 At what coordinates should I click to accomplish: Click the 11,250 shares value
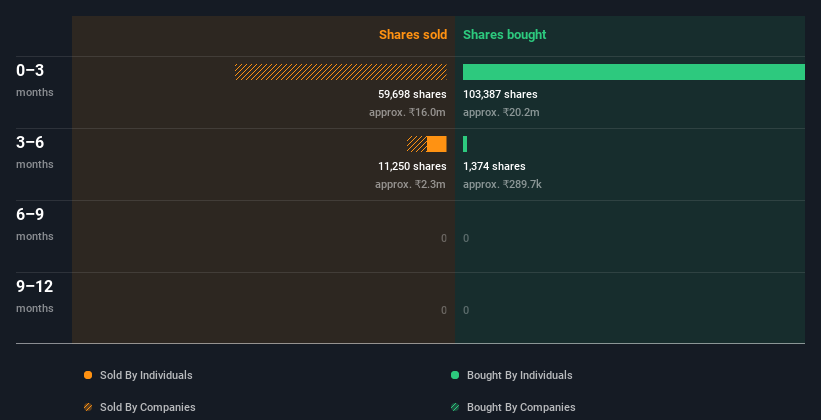[413, 166]
